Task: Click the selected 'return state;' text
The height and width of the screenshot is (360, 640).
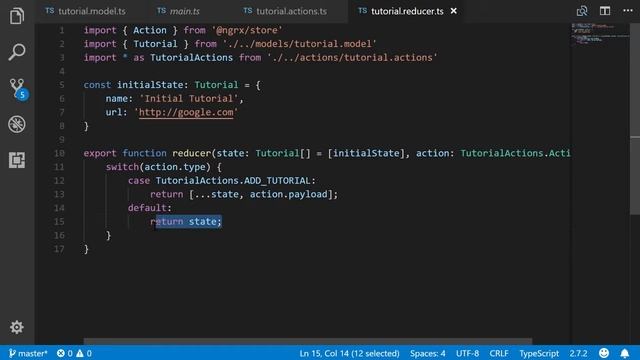Action: (x=189, y=222)
